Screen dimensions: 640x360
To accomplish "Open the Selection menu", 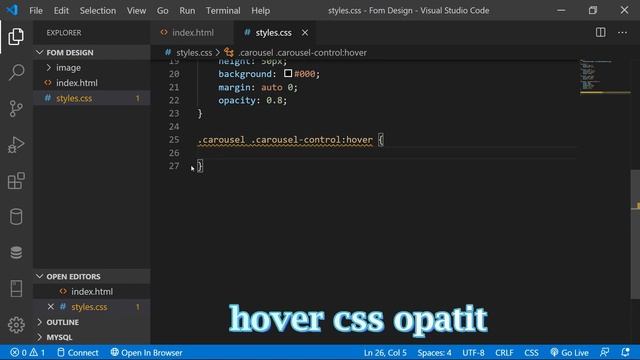I will click(98, 11).
